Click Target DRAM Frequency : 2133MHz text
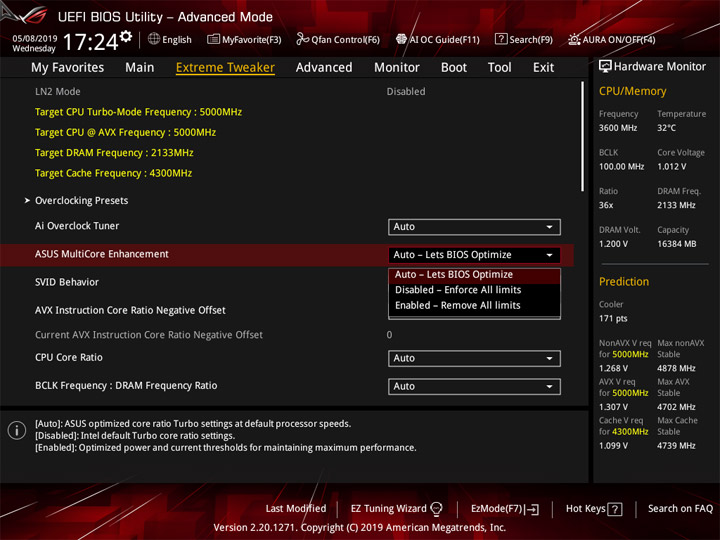This screenshot has height=540, width=720. click(x=114, y=153)
